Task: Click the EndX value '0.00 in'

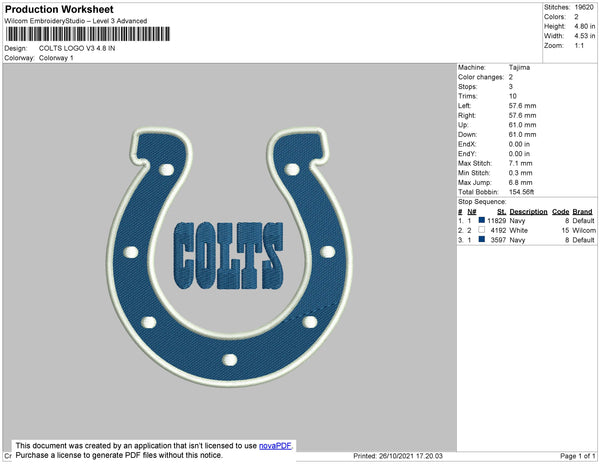Action: tap(519, 144)
